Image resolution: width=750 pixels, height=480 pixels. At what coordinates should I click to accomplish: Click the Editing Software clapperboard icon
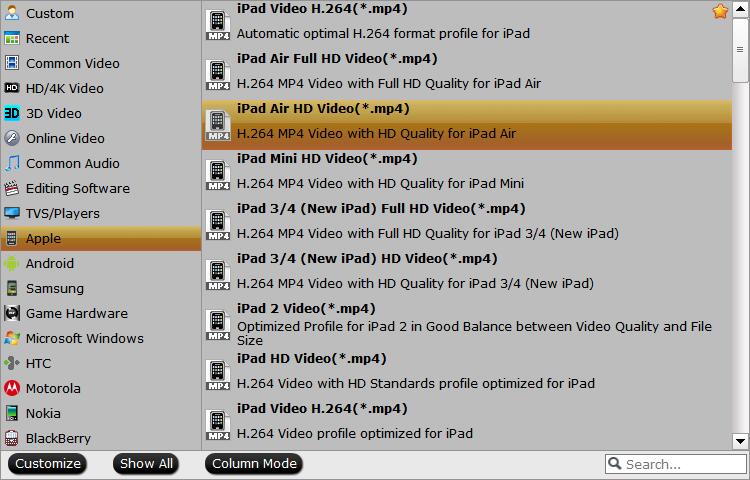(x=12, y=188)
